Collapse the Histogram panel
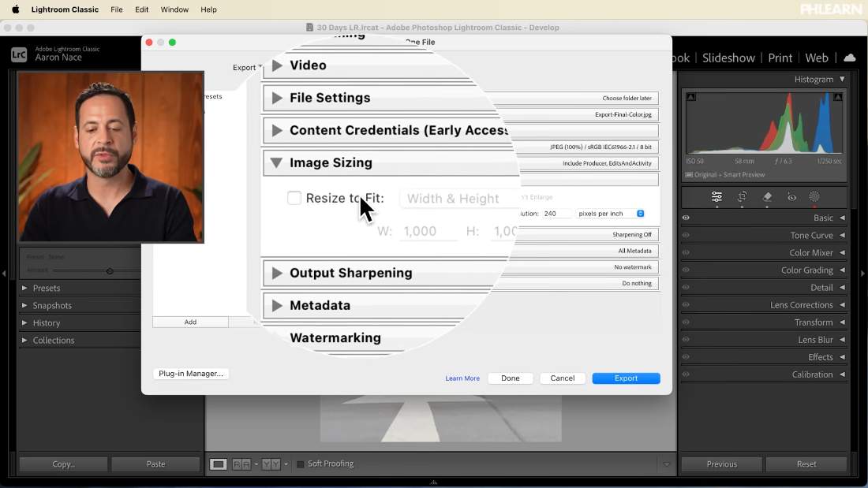The width and height of the screenshot is (868, 488). click(842, 79)
